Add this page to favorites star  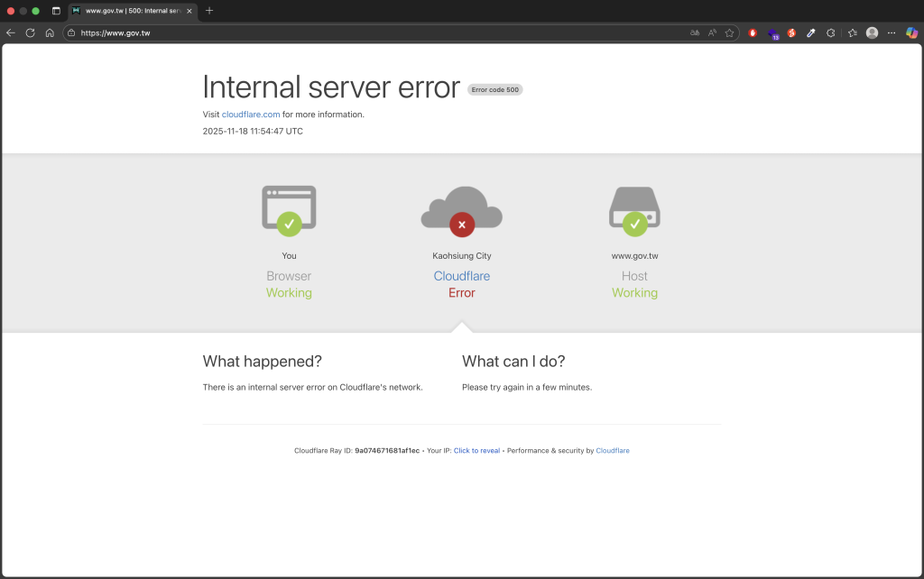coord(729,32)
